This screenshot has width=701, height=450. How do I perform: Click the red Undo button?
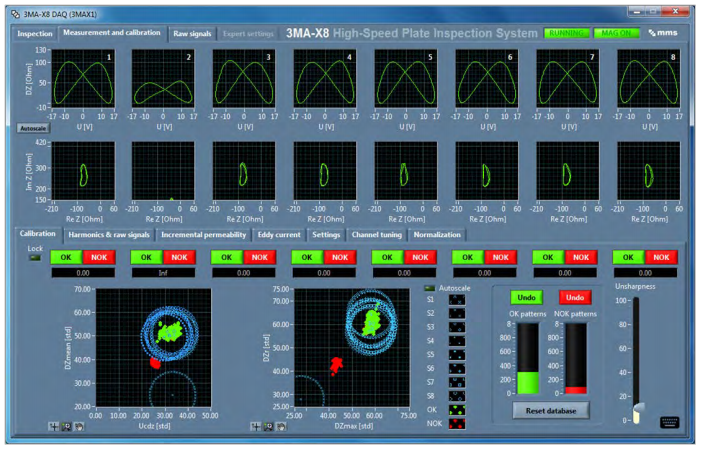(x=575, y=298)
